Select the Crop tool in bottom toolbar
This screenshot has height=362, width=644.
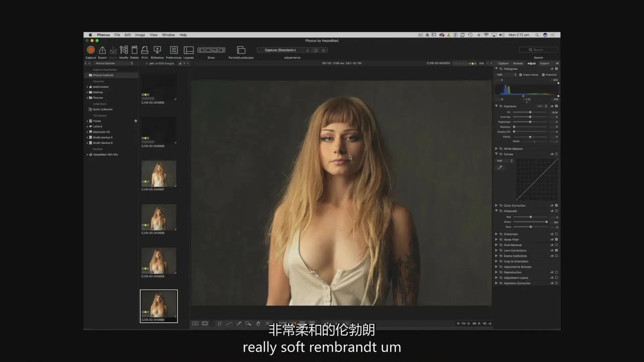click(219, 324)
